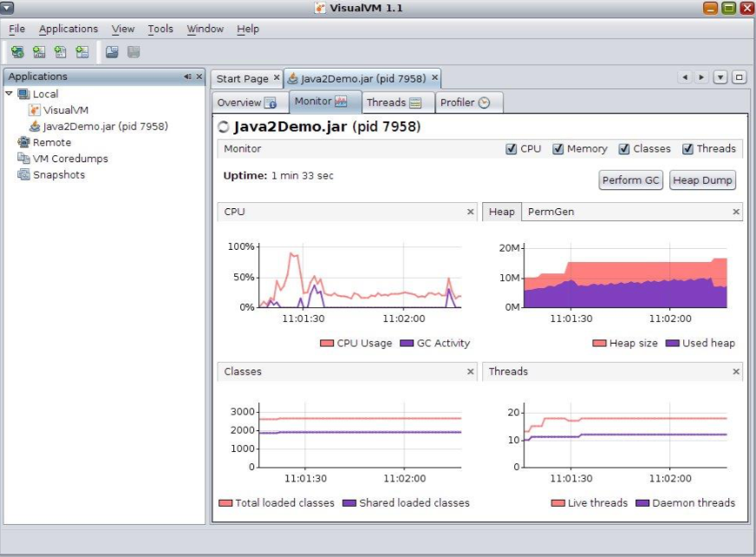
Task: Click the "Applications" panel title
Action: (x=37, y=76)
